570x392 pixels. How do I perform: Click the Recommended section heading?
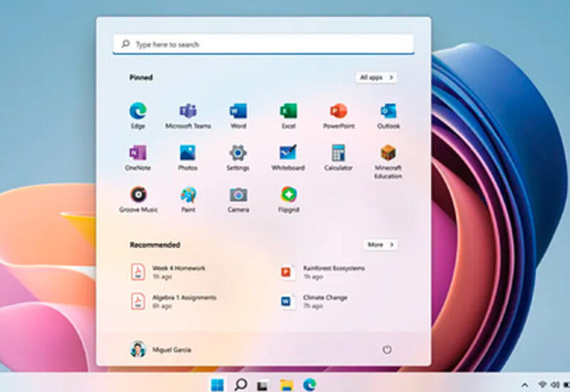coord(155,244)
